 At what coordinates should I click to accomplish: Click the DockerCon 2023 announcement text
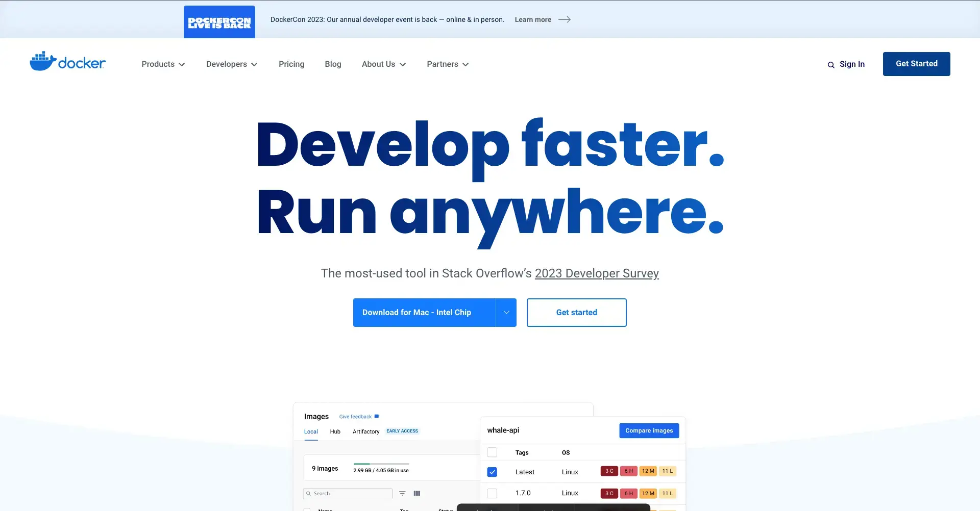click(387, 19)
